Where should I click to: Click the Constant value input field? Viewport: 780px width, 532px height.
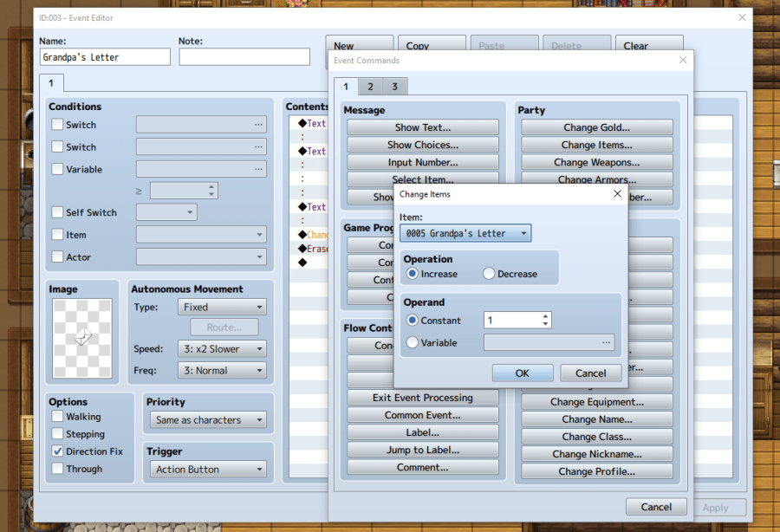[511, 321]
